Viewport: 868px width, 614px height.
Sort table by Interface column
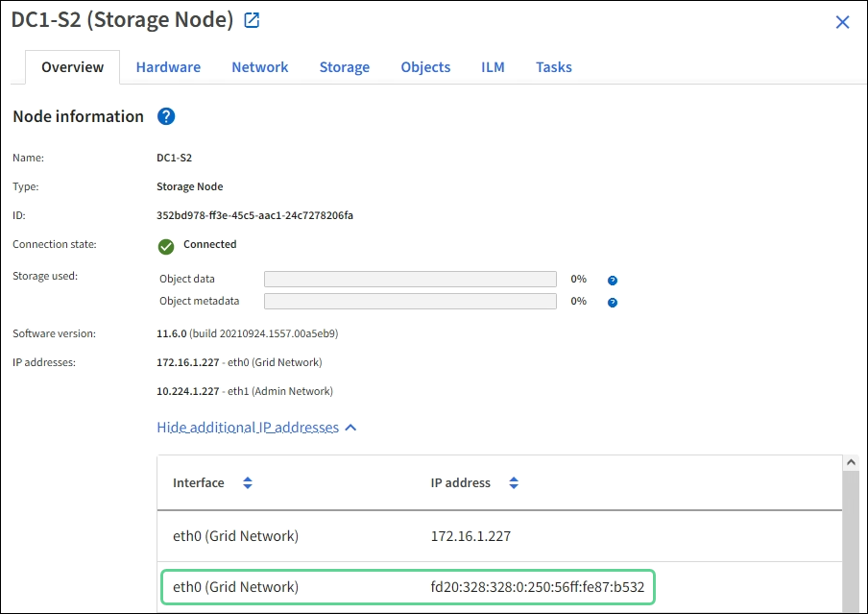pos(248,483)
